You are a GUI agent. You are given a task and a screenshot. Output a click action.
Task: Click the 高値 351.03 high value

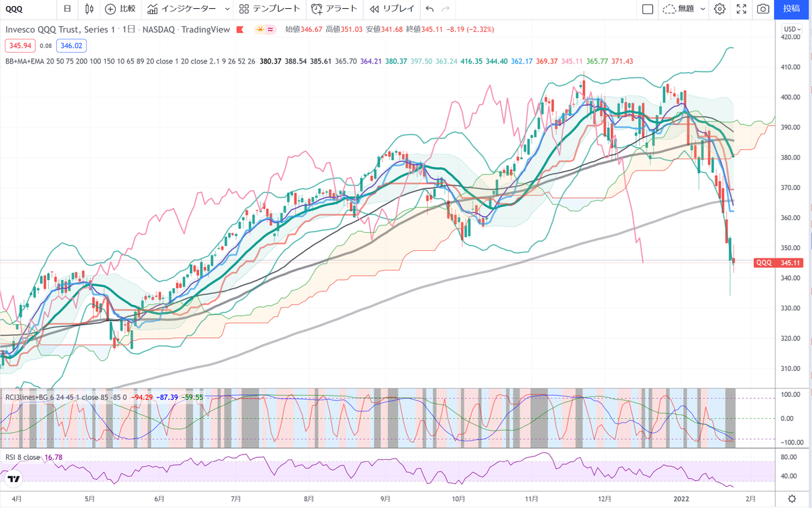coord(344,30)
